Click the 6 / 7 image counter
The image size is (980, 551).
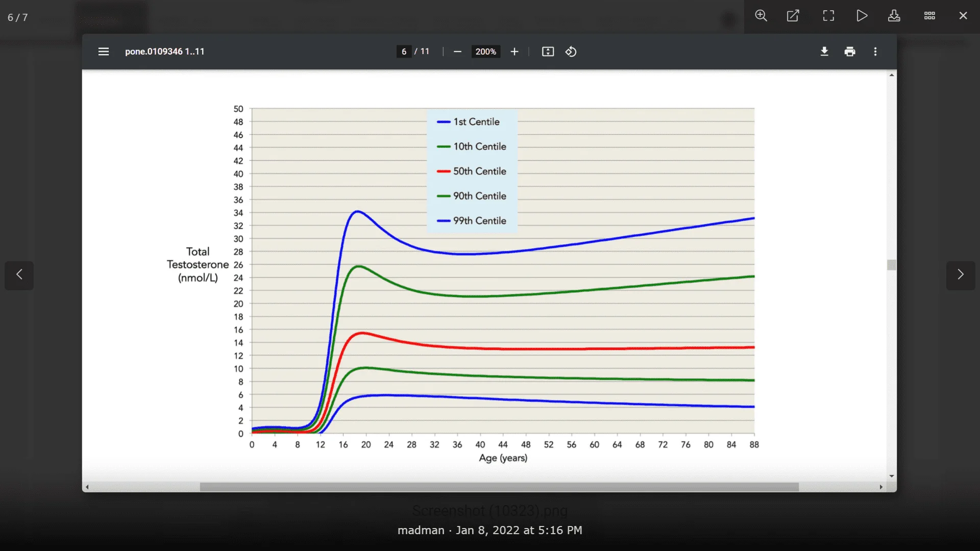pos(18,17)
